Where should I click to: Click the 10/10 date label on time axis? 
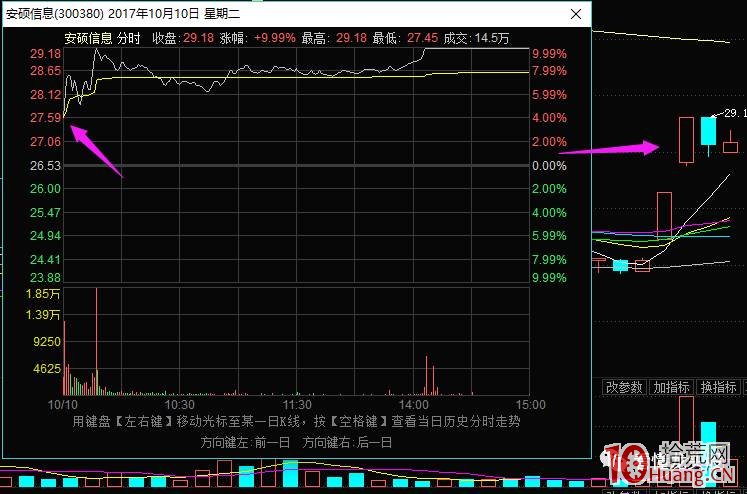pyautogui.click(x=63, y=405)
